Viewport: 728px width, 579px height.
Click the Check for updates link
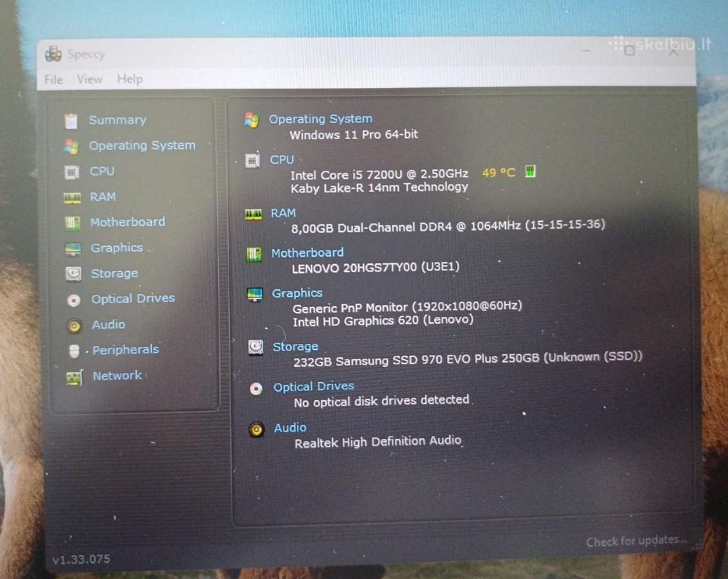[x=636, y=541]
